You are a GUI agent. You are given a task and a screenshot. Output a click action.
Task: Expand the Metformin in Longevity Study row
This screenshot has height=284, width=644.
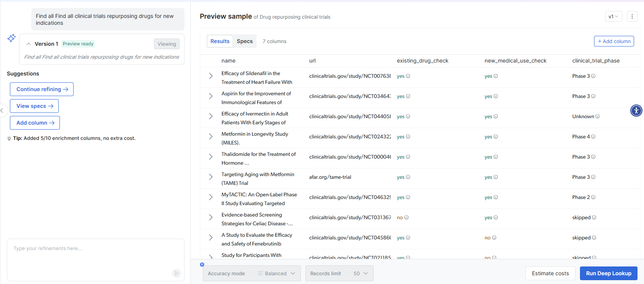[210, 136]
